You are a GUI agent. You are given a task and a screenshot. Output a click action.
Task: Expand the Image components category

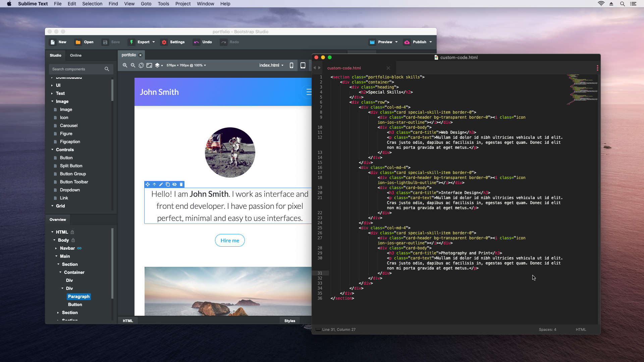pos(52,101)
